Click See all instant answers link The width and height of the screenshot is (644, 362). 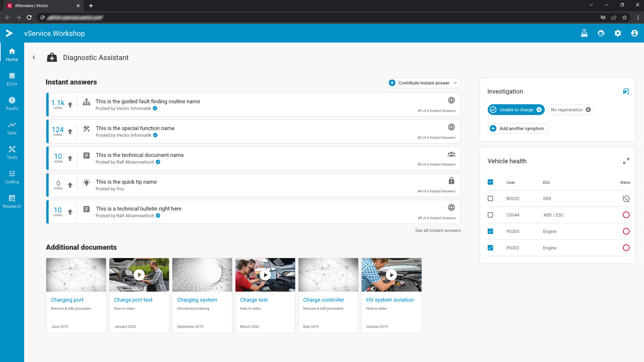[437, 230]
